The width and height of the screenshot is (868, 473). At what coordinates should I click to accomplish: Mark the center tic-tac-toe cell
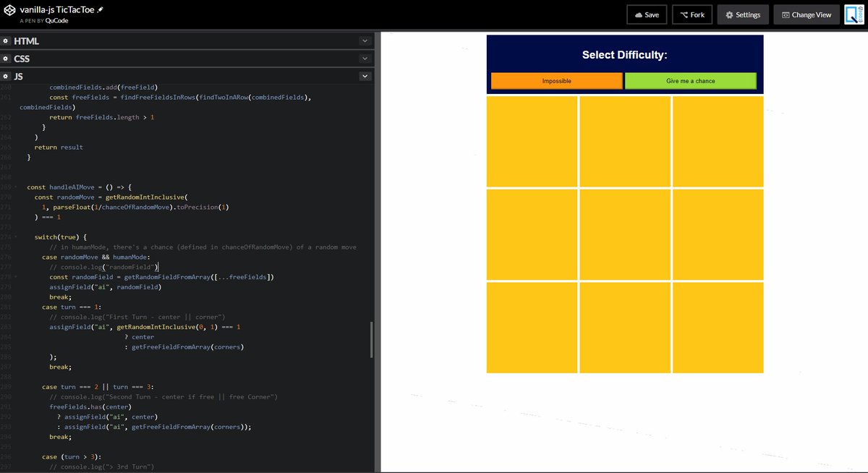click(625, 234)
